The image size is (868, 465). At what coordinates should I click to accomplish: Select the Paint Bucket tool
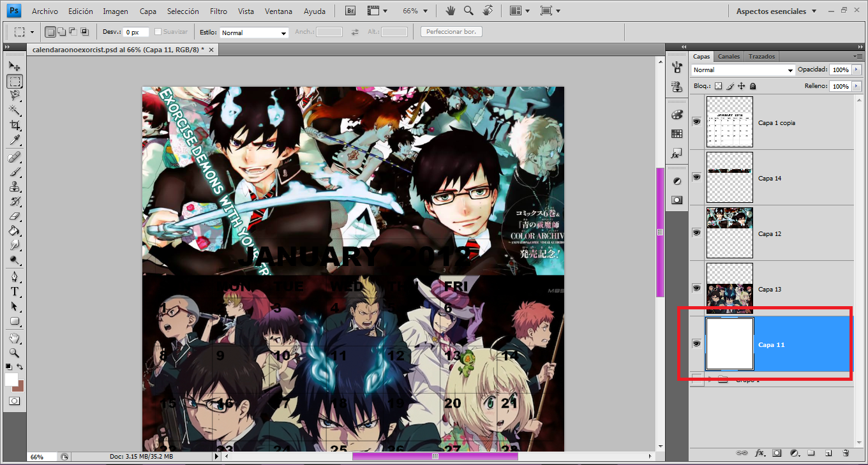point(14,231)
